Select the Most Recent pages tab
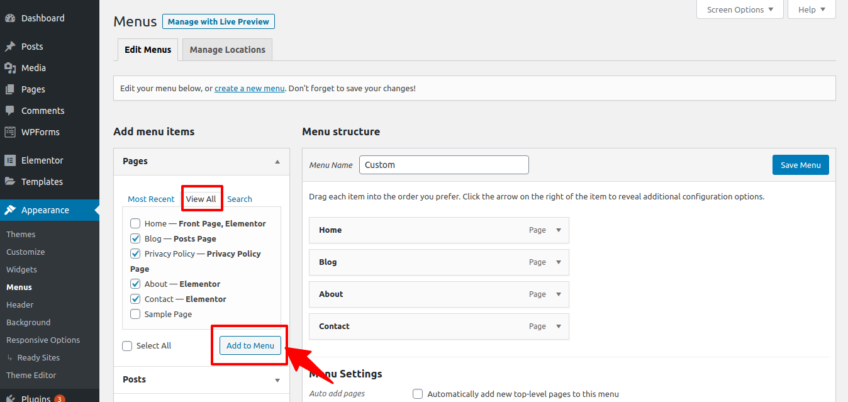This screenshot has width=848, height=402. (x=151, y=199)
